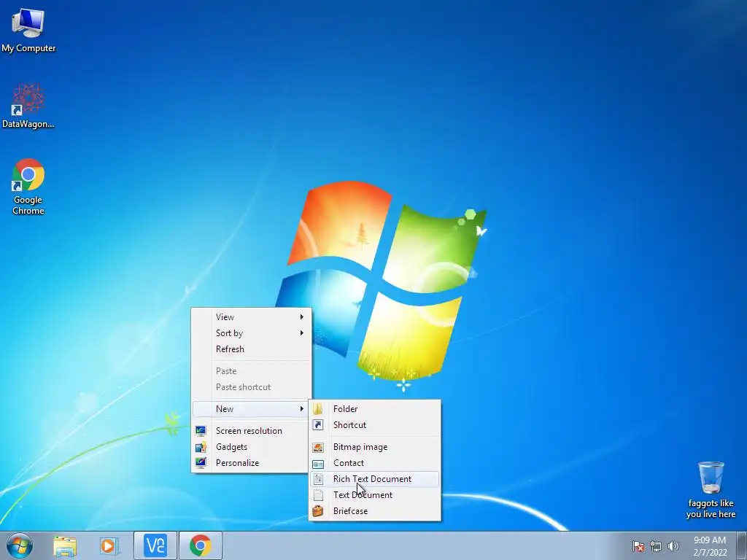Open the New submenu entry
The width and height of the screenshot is (747, 560).
coord(251,409)
